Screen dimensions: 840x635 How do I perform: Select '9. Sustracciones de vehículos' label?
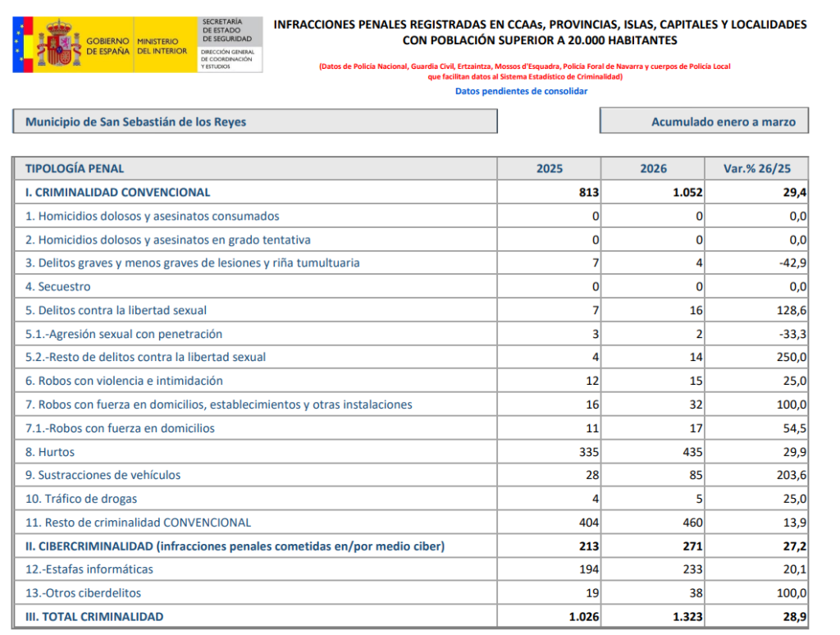click(103, 475)
